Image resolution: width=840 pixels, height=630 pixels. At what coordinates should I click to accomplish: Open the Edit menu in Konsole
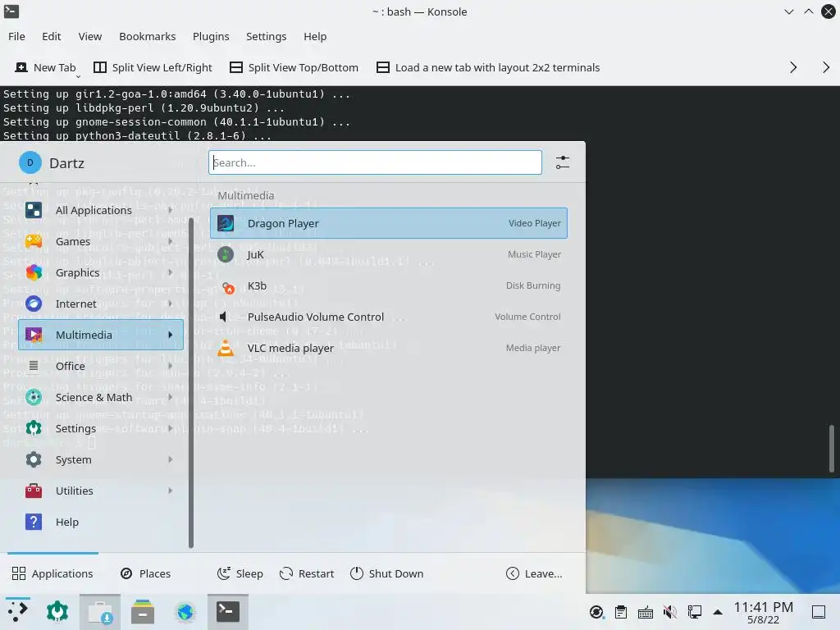point(52,36)
